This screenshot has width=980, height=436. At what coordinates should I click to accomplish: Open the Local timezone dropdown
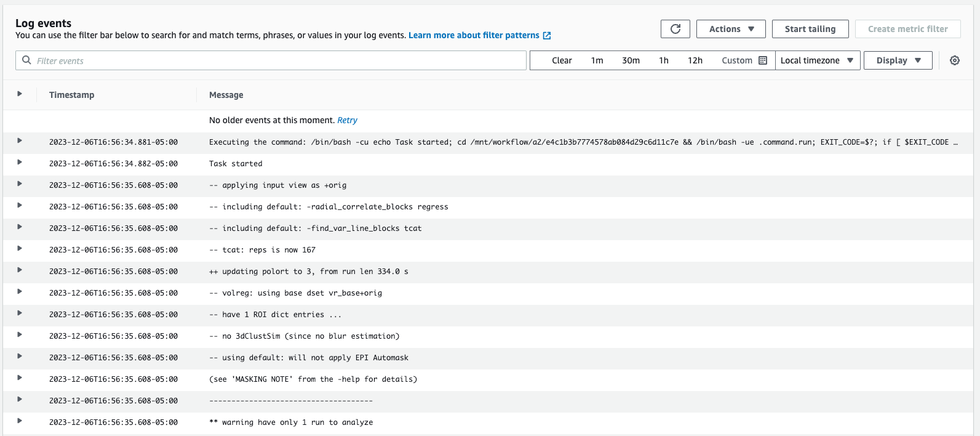click(817, 60)
